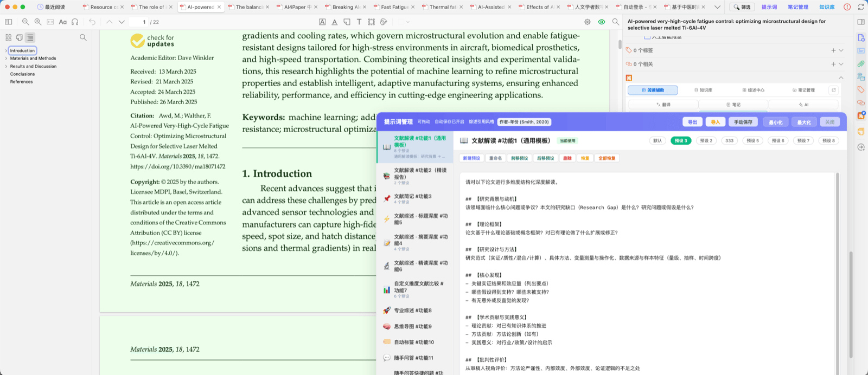Screen dimensions: 868x375
Task: Click the zoom out magnifier icon
Action: coord(25,22)
